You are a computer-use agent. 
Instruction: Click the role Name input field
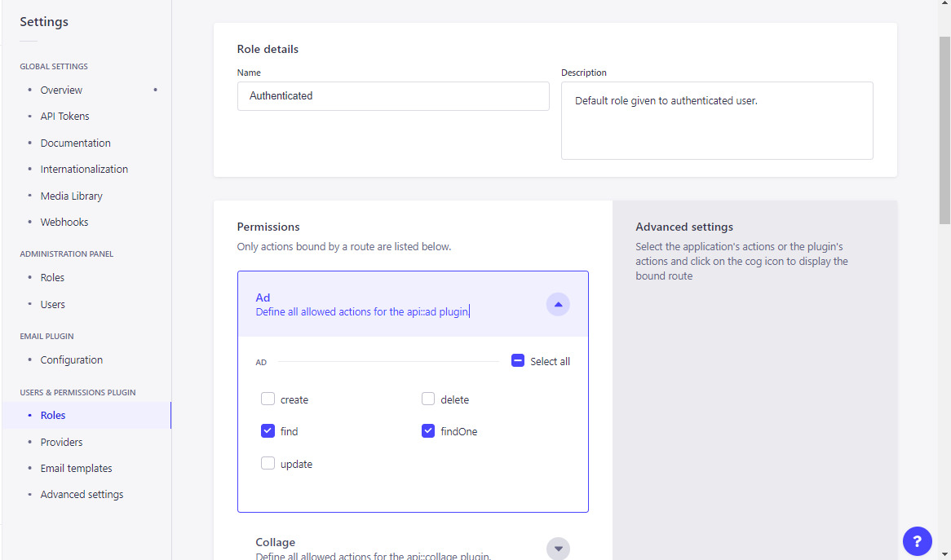393,96
